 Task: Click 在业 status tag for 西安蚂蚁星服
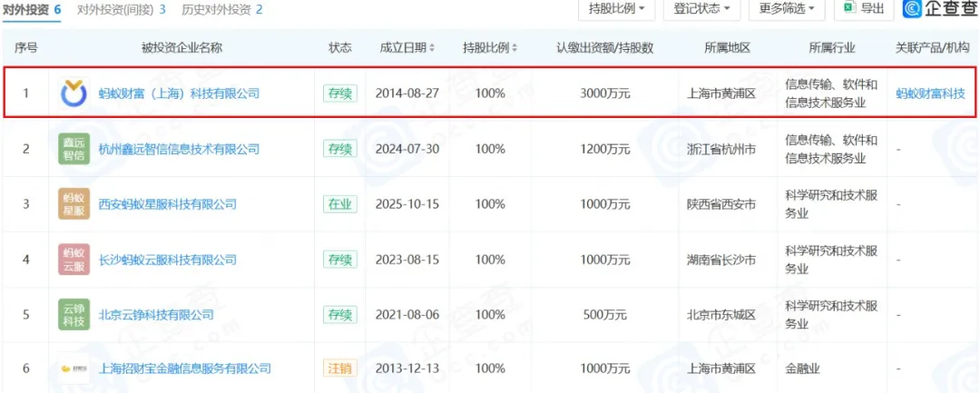pyautogui.click(x=340, y=203)
